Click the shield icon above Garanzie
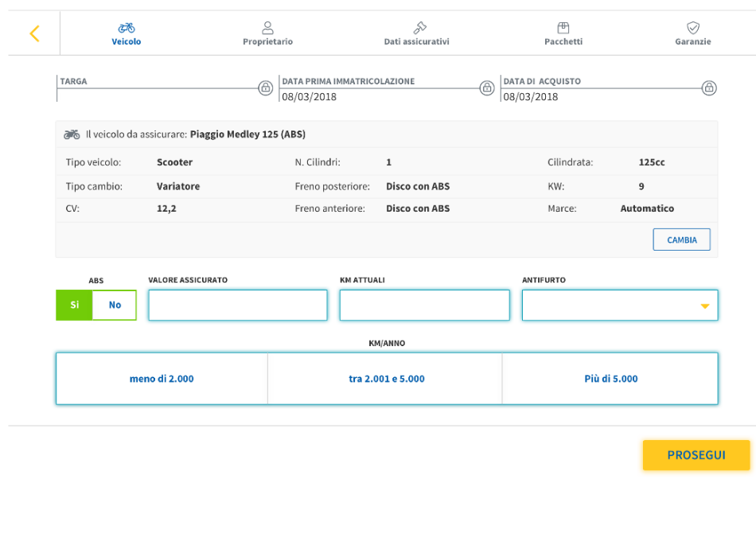756x557 pixels. coord(692,28)
